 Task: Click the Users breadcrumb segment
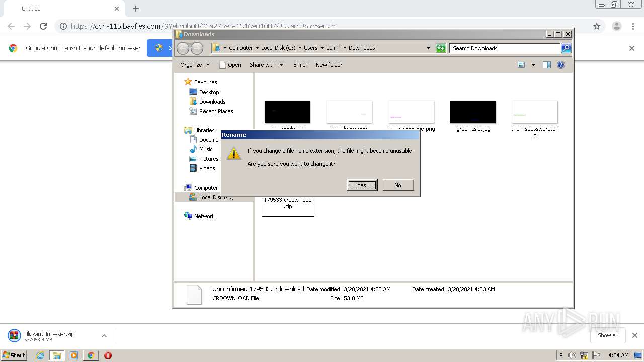(310, 48)
